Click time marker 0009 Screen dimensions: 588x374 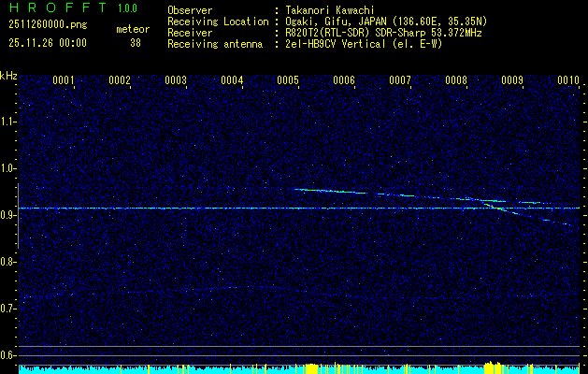pos(512,79)
